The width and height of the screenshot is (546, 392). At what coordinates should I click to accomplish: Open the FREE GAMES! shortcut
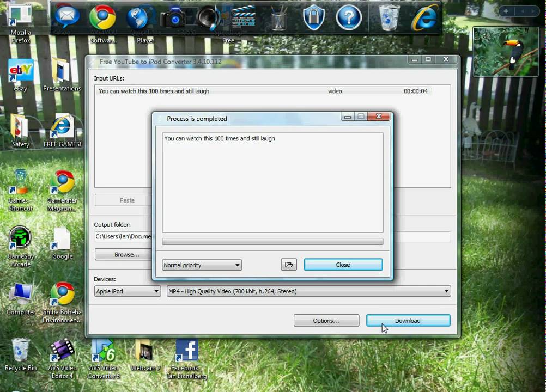point(62,131)
